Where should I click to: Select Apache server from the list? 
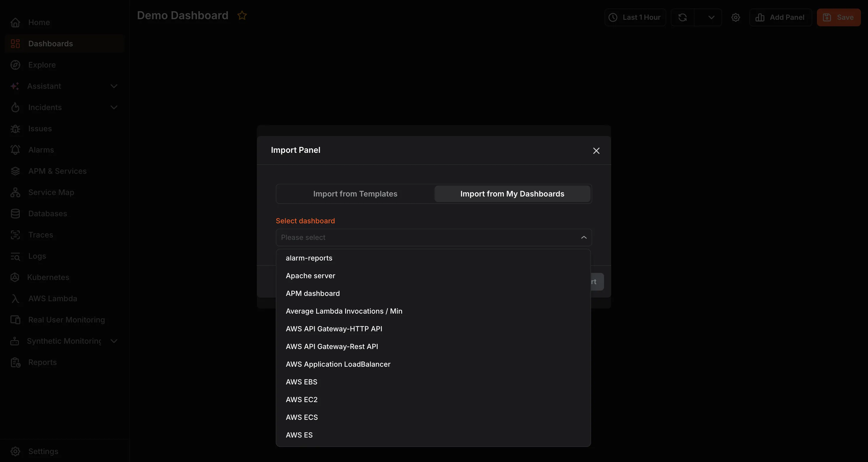(433, 276)
